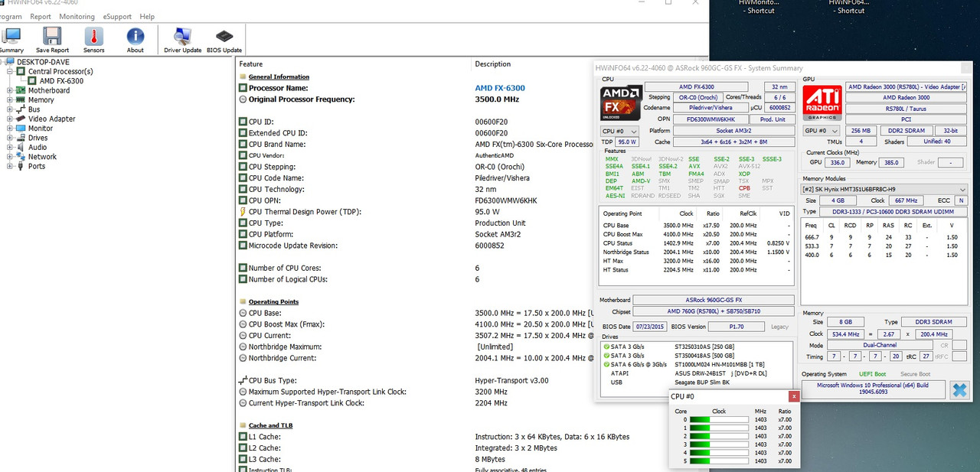Viewport: 980px width, 472px height.
Task: Expand the Motherboard tree node
Action: coord(10,90)
